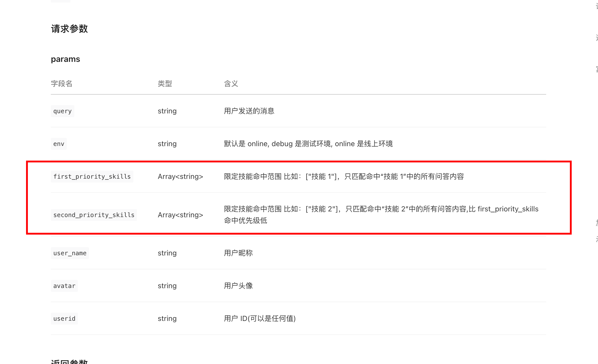Select the userid field code tag
This screenshot has width=598, height=364.
[64, 319]
